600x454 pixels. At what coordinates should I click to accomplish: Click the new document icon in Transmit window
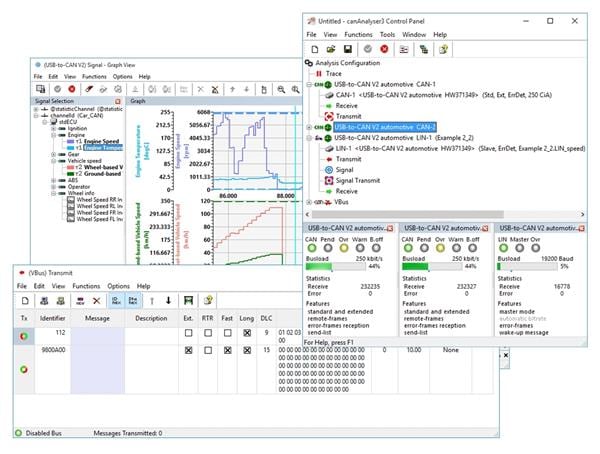pyautogui.click(x=22, y=300)
